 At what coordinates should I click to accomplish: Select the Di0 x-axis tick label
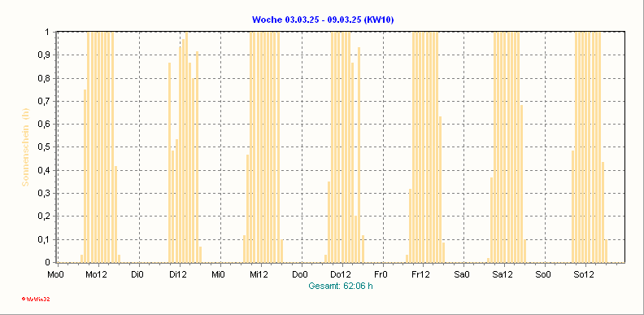click(x=137, y=274)
